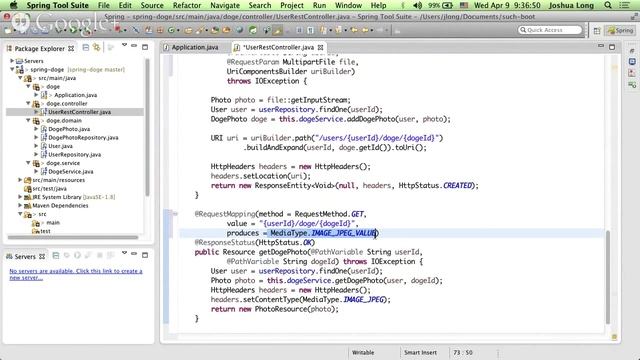Select the src/test/java folder
640x360 pixels.
tap(49, 189)
